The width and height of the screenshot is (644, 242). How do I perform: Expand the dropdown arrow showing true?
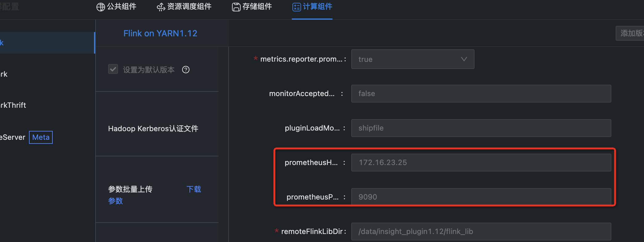(464, 59)
